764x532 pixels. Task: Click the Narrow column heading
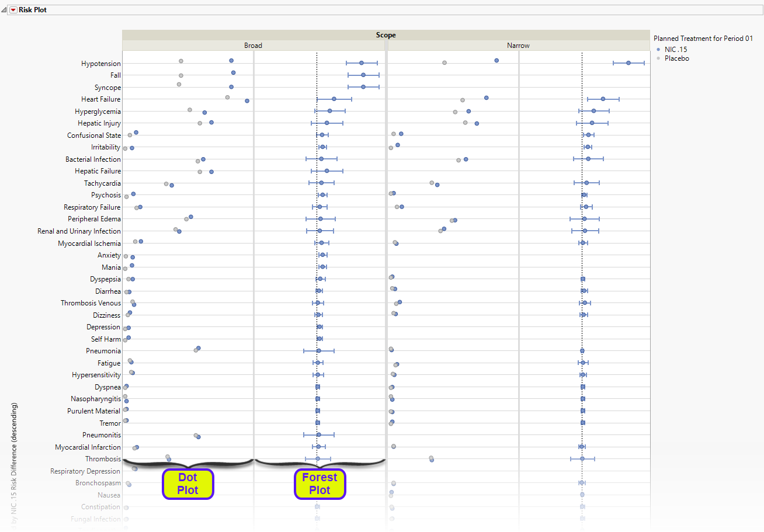click(518, 45)
